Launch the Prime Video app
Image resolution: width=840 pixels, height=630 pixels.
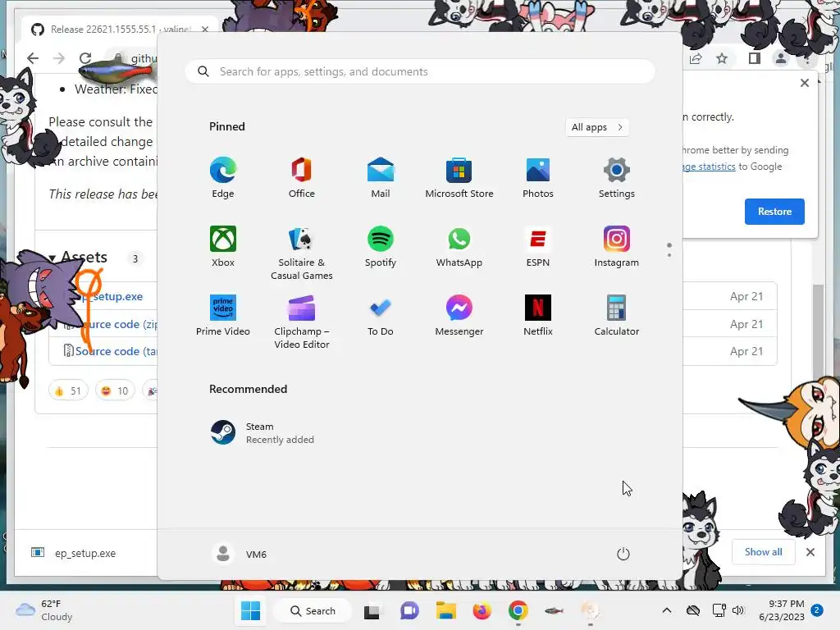[x=223, y=316]
